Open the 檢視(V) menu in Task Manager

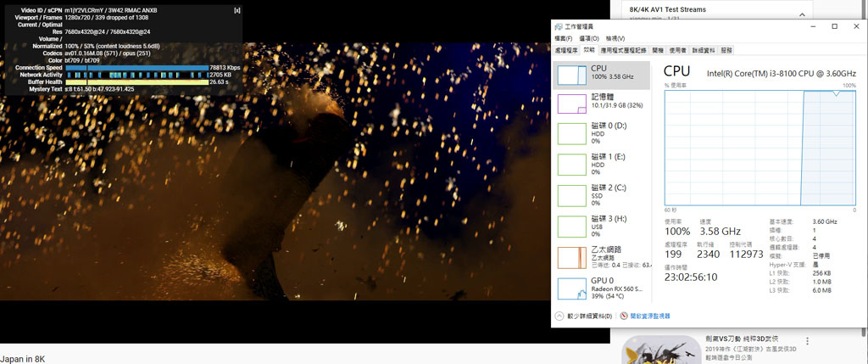tap(615, 38)
